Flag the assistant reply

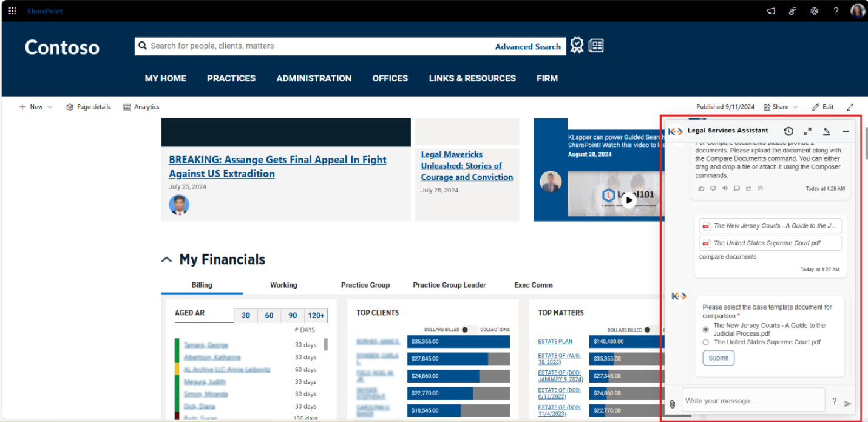click(760, 188)
